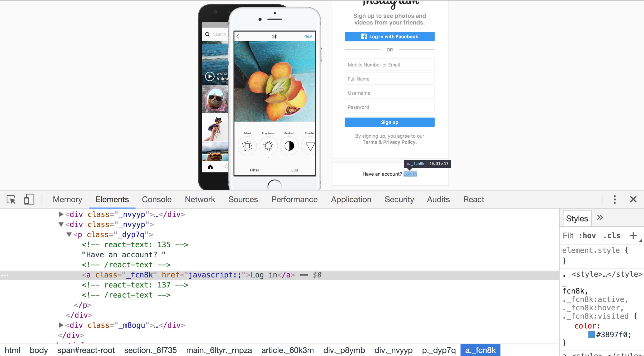Activate the inspect element picker icon
Viewport: 644px width, 356px height.
coord(11,199)
